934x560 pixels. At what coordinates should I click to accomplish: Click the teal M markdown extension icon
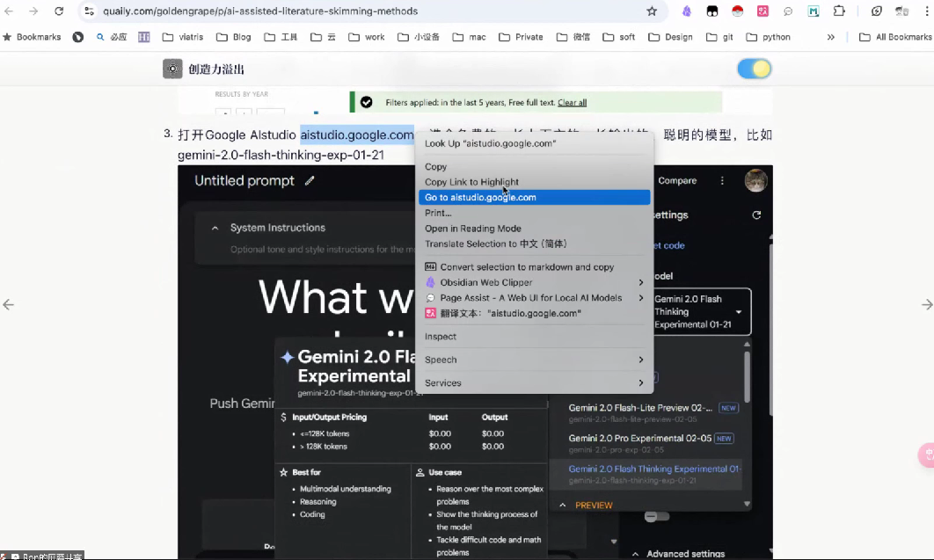tap(814, 11)
